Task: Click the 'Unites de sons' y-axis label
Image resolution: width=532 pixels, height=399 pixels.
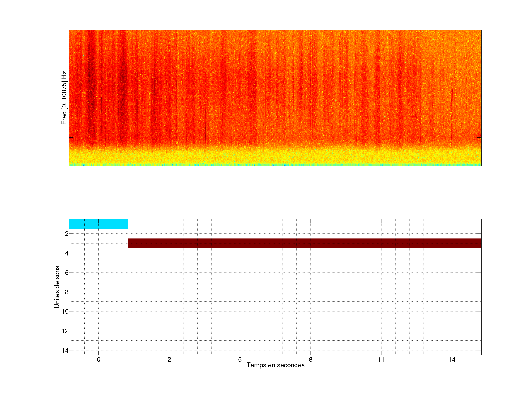Action: pos(57,287)
